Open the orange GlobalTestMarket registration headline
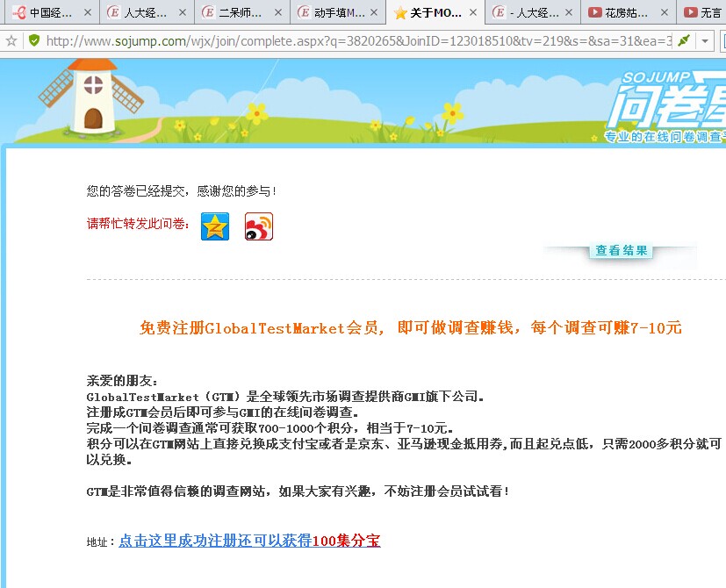This screenshot has height=588, width=726. coord(410,328)
